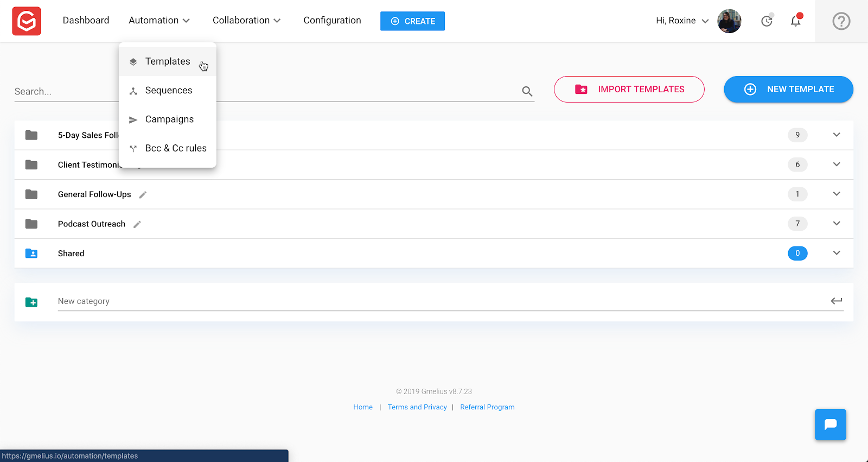The image size is (868, 462).
Task: Click the 5-Day Sales folder icon
Action: pos(31,135)
